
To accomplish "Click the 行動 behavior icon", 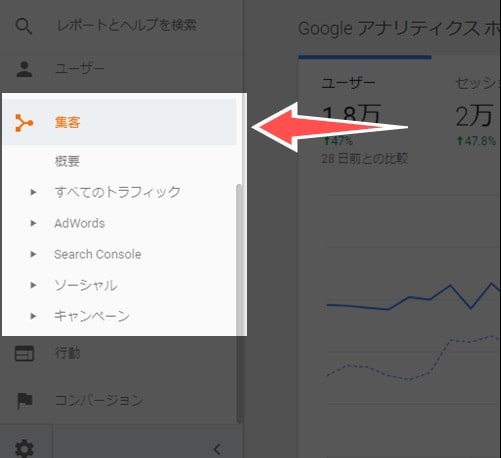I will coord(24,353).
